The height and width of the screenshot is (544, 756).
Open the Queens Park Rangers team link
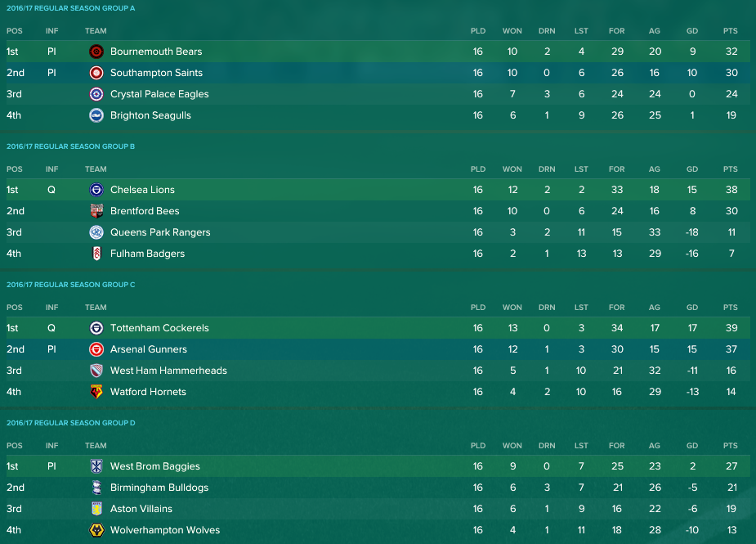coord(160,232)
